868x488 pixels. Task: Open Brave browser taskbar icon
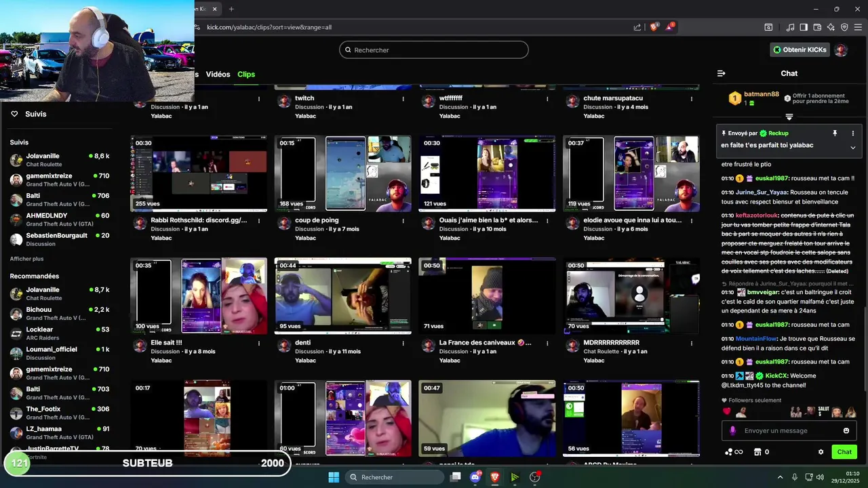pyautogui.click(x=495, y=477)
